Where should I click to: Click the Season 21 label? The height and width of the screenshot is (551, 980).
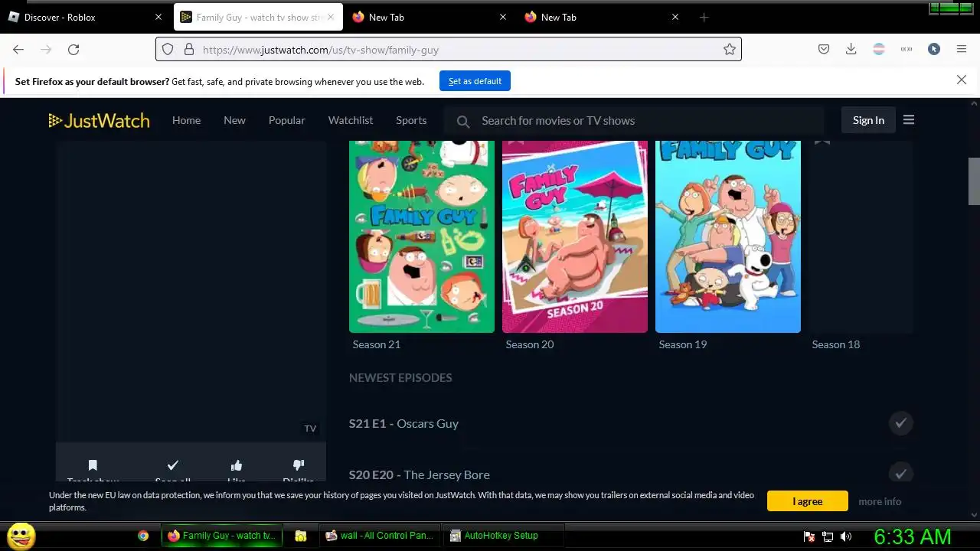coord(377,344)
